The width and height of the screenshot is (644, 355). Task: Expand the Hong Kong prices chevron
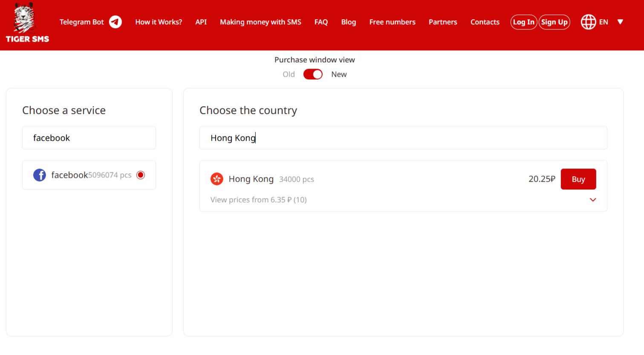593,200
